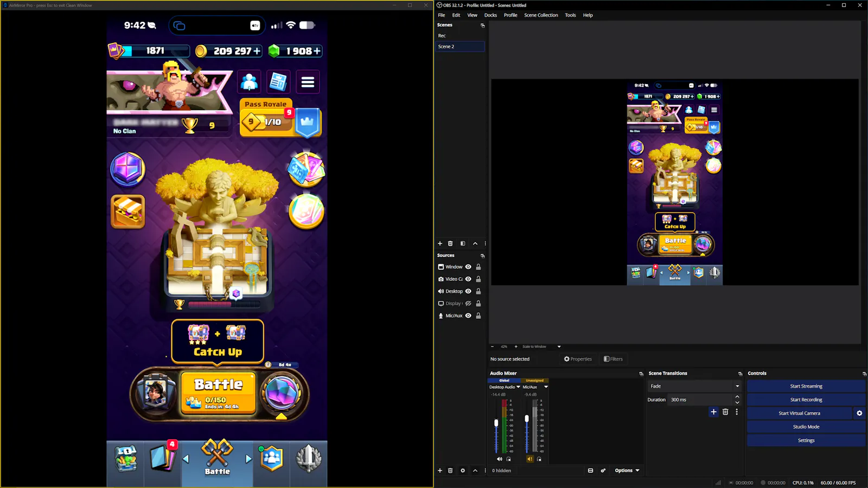868x488 pixels.
Task: Undock the Scene Transitions panel
Action: click(740, 374)
